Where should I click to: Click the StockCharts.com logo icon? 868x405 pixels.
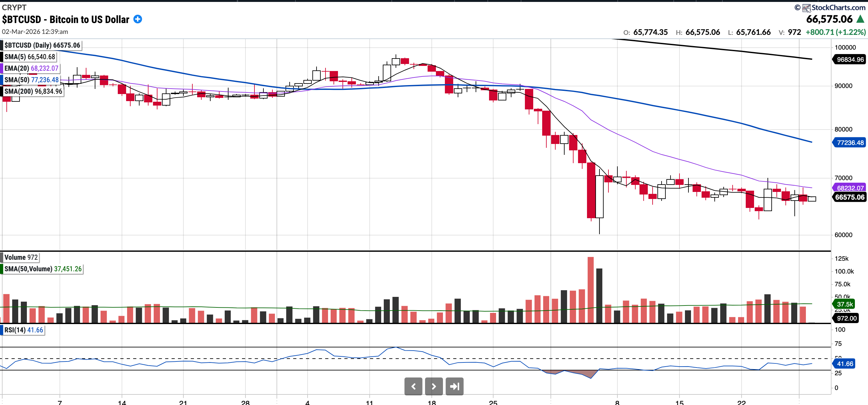pyautogui.click(x=806, y=8)
